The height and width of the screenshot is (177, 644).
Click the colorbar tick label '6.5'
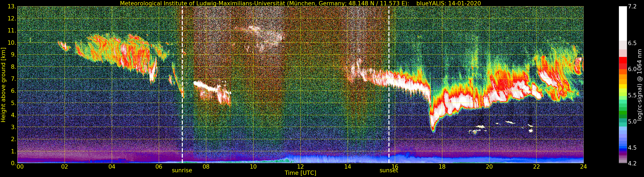coord(632,43)
